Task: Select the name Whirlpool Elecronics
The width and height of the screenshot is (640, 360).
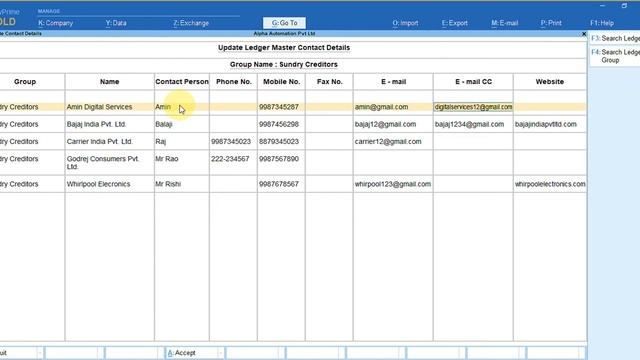Action: [98, 184]
